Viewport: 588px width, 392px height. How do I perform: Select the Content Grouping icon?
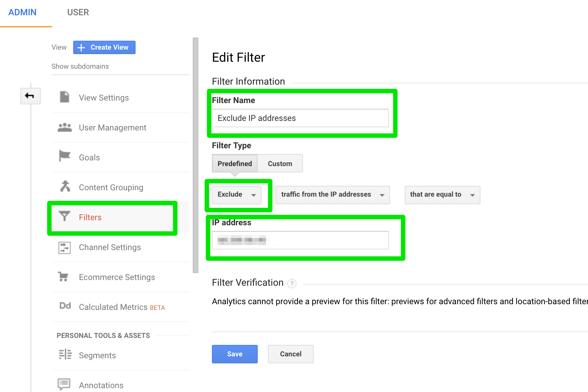[65, 186]
